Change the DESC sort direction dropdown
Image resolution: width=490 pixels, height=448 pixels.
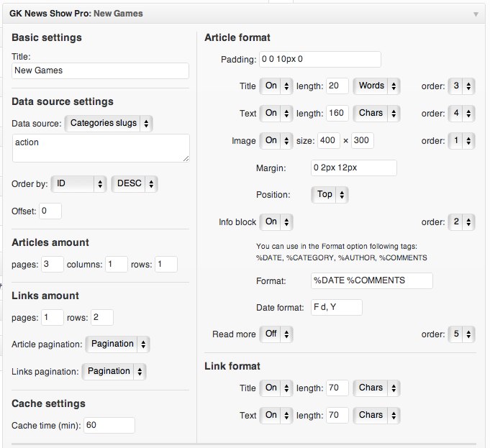pos(135,183)
